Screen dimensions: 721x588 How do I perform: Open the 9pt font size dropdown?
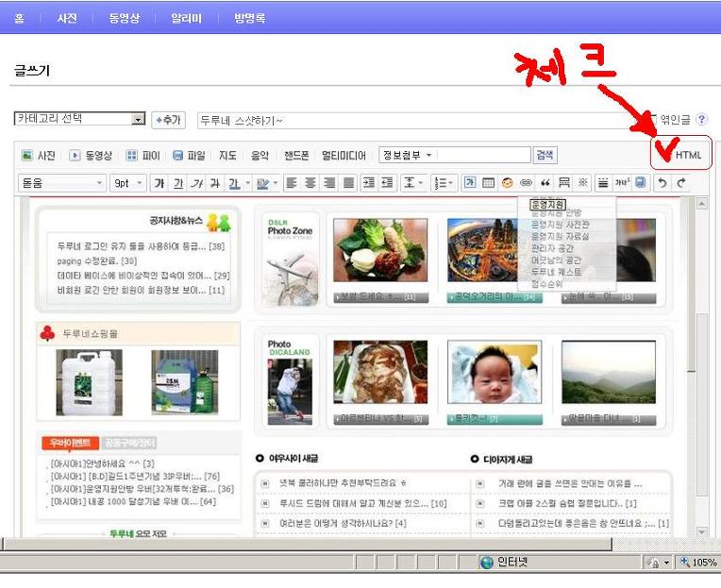(128, 183)
